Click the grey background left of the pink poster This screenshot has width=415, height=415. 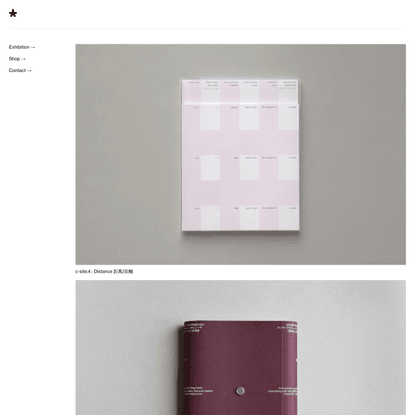coord(128,154)
